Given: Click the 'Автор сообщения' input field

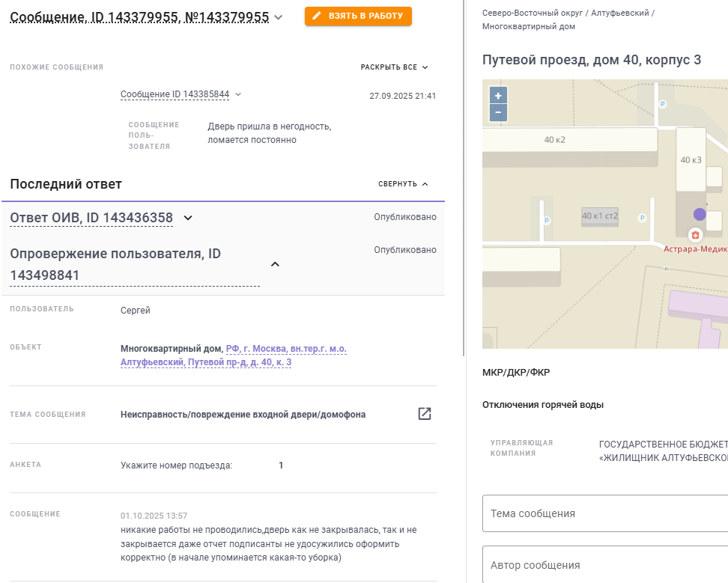Looking at the screenshot, I should coord(605,565).
